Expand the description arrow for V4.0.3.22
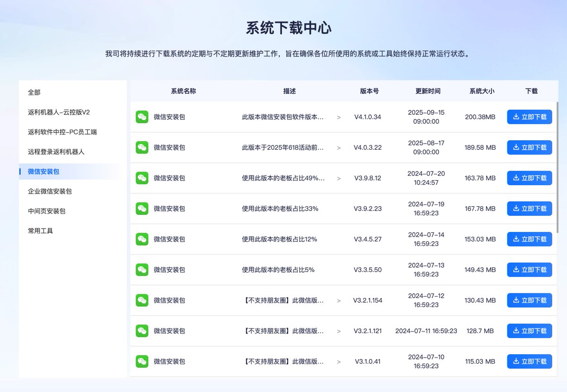 coord(339,148)
